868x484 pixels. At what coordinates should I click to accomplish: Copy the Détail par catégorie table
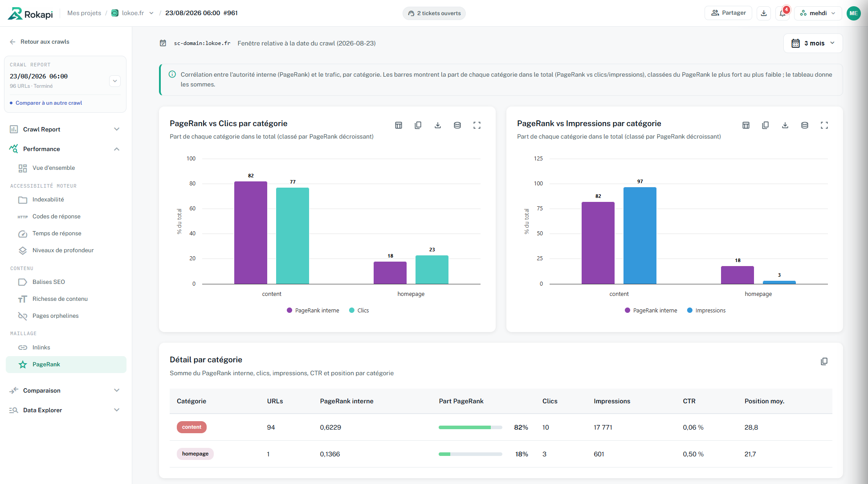click(x=824, y=361)
